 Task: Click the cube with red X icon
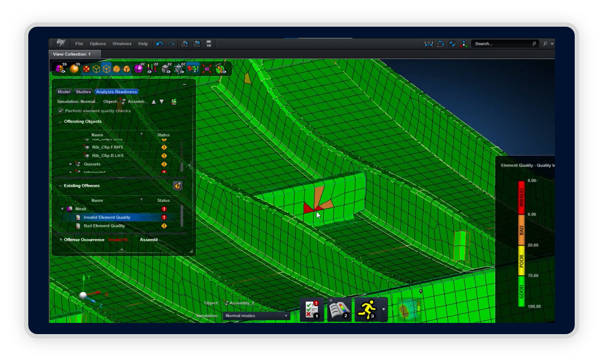86,69
